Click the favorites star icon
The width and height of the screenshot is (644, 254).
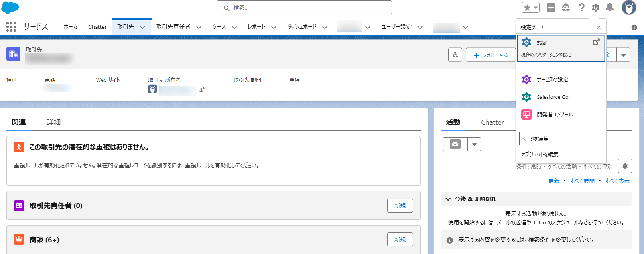(527, 8)
